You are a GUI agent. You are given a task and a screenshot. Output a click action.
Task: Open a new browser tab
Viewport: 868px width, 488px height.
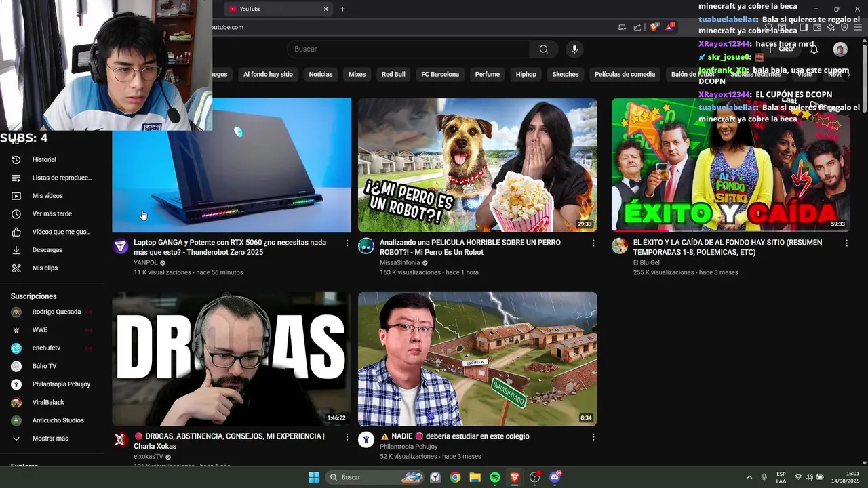(x=342, y=9)
